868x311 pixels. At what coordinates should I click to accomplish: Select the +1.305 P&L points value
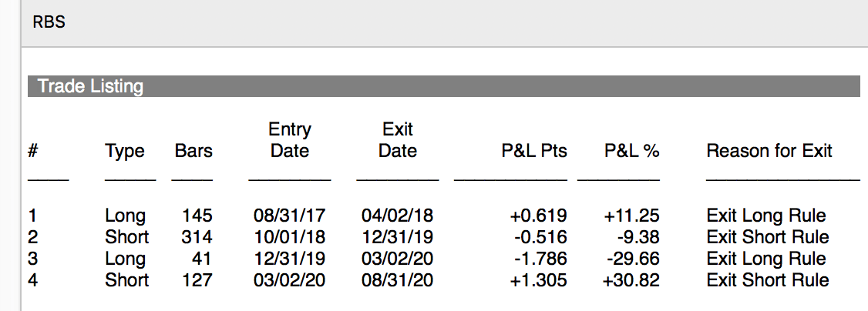tap(538, 280)
